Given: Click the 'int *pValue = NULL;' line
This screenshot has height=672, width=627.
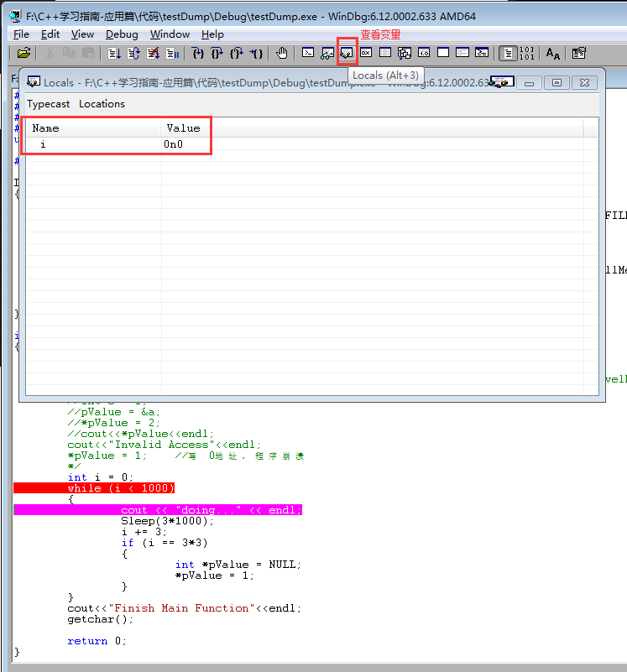Looking at the screenshot, I should click(238, 565).
